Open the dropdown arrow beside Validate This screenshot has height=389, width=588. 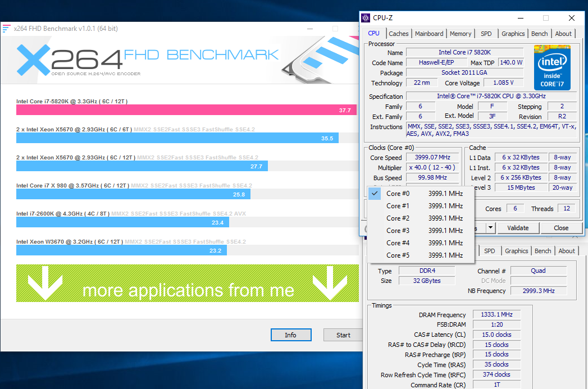click(490, 227)
